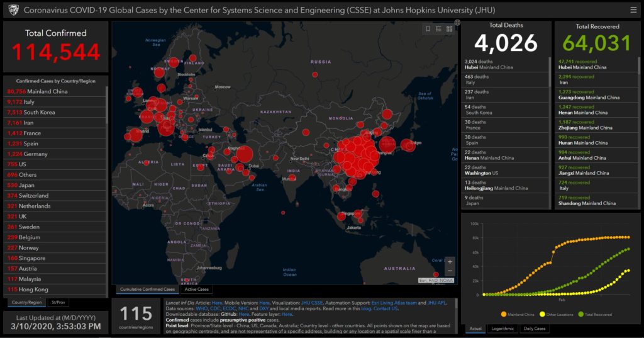This screenshot has height=338, width=644.
Task: Zoom out on the map
Action: (x=450, y=271)
